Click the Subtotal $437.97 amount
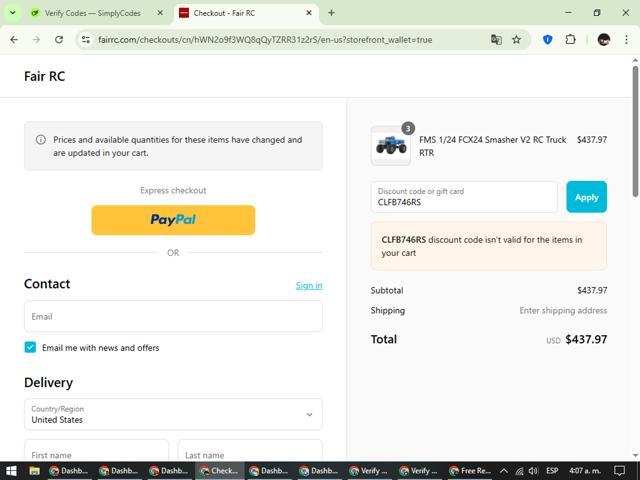This screenshot has height=480, width=640. point(592,291)
